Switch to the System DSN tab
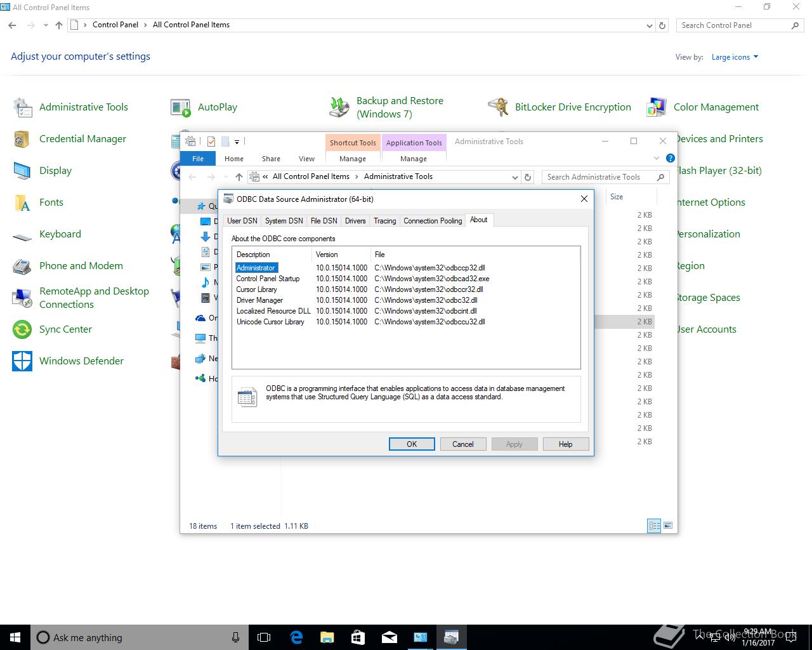Screen dimensions: 812x650 284,221
